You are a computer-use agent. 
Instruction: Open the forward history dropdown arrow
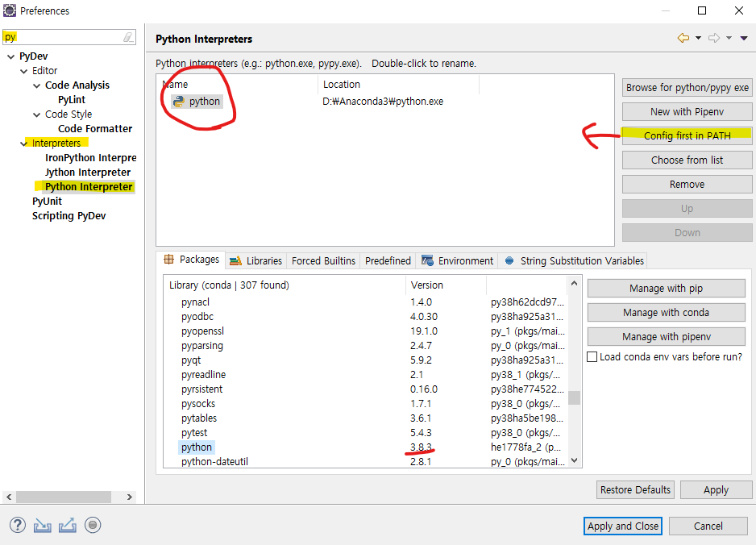729,38
